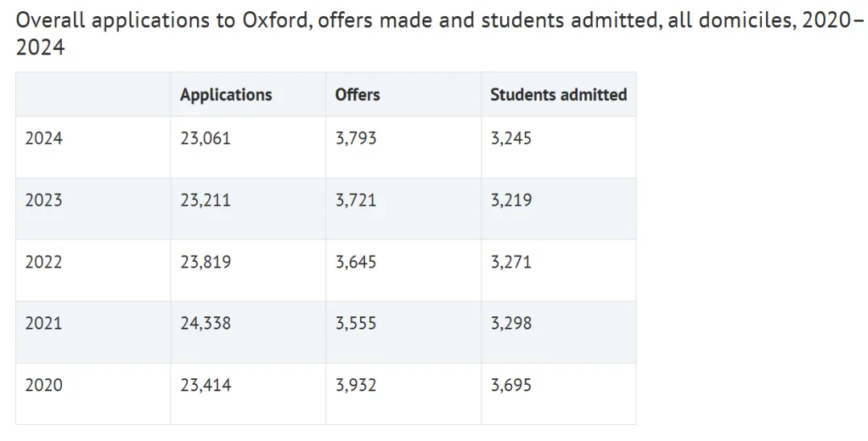Click the Applications column header

point(226,95)
